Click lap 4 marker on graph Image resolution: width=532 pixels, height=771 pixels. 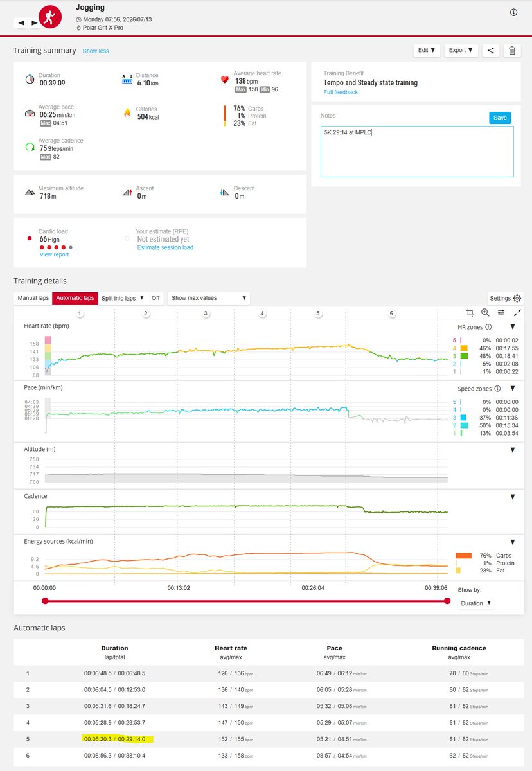(262, 314)
